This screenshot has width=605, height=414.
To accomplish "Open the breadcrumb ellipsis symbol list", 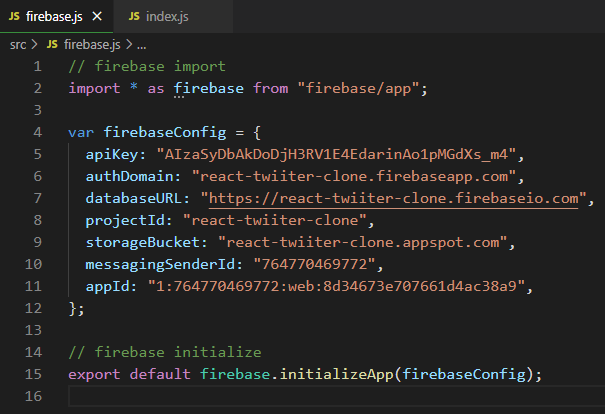I will click(142, 46).
